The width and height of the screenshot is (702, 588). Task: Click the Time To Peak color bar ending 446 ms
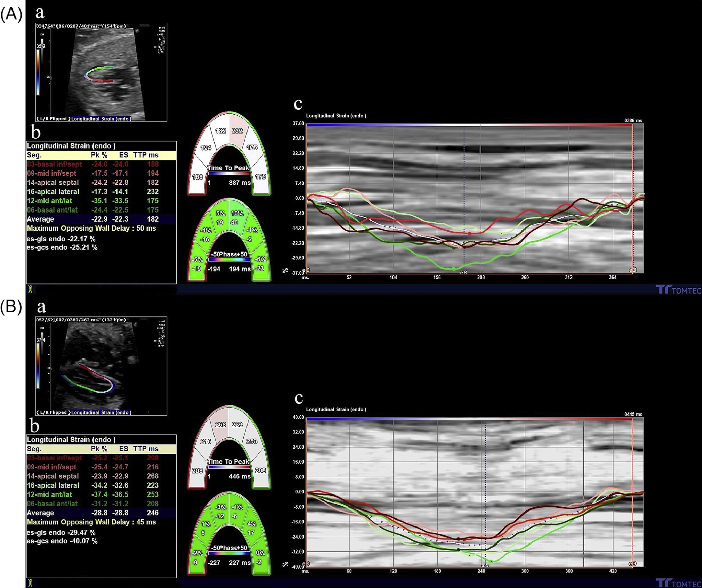click(229, 468)
